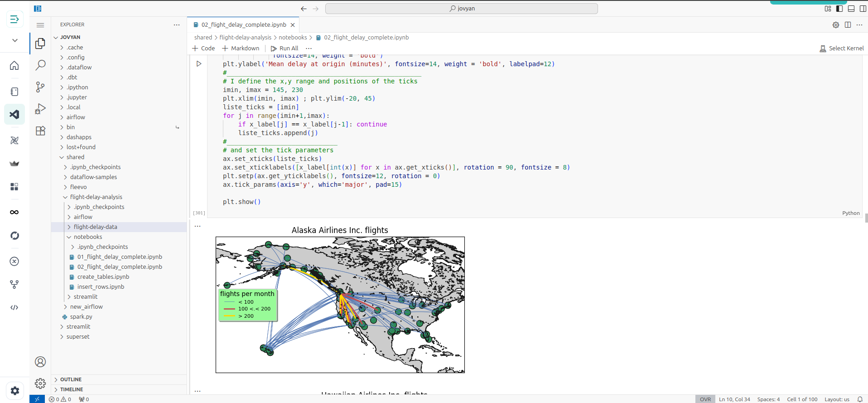
Task: Open notebook settings gear in editor toolbar
Action: click(836, 25)
